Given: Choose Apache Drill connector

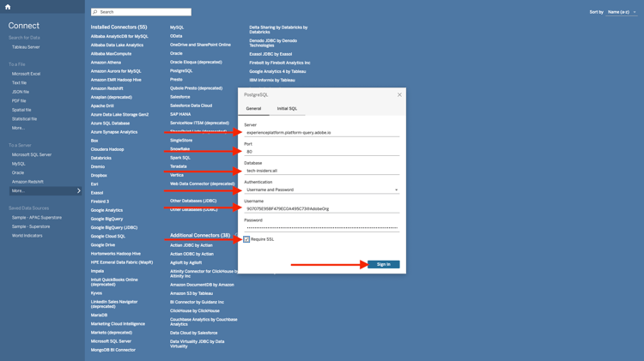Looking at the screenshot, I should [102, 105].
